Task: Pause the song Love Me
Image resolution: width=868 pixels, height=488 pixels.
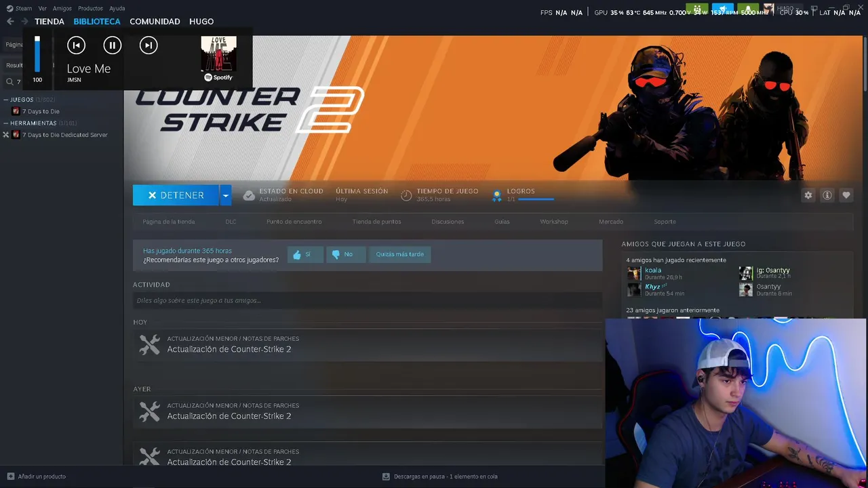Action: [112, 45]
